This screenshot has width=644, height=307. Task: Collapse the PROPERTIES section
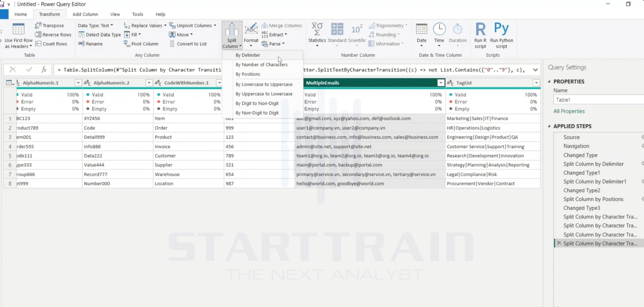click(549, 81)
